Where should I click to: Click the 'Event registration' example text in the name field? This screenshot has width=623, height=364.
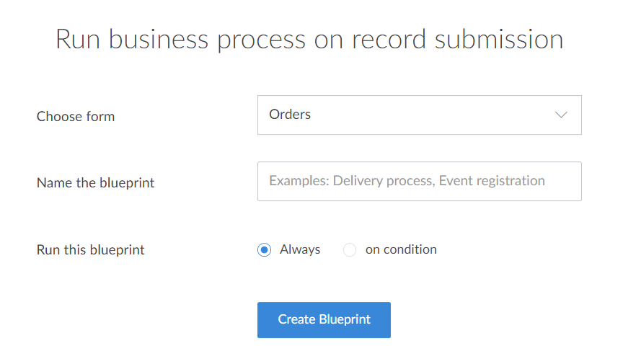click(492, 181)
